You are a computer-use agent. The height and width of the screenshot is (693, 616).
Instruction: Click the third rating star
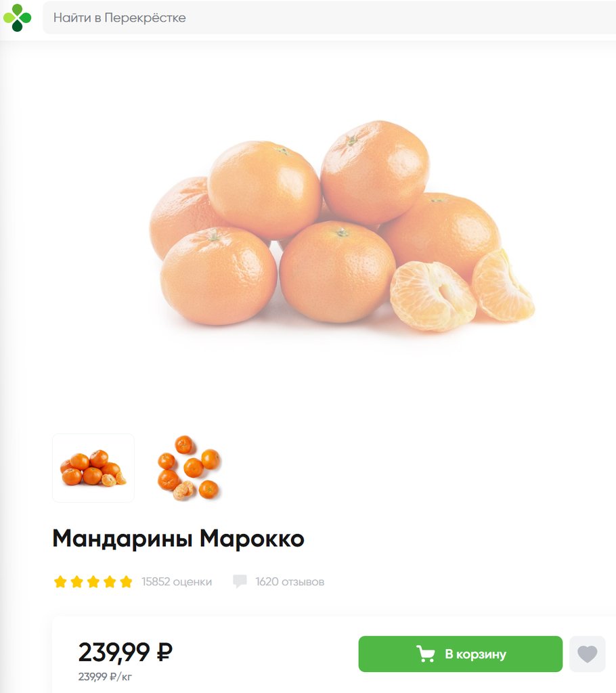pyautogui.click(x=93, y=581)
